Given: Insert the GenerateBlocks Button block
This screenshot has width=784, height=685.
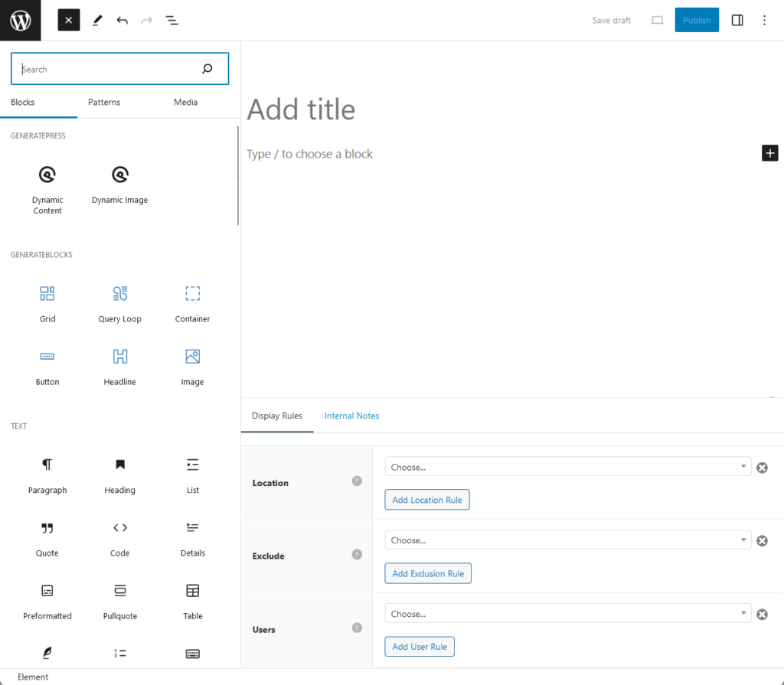Looking at the screenshot, I should [47, 367].
